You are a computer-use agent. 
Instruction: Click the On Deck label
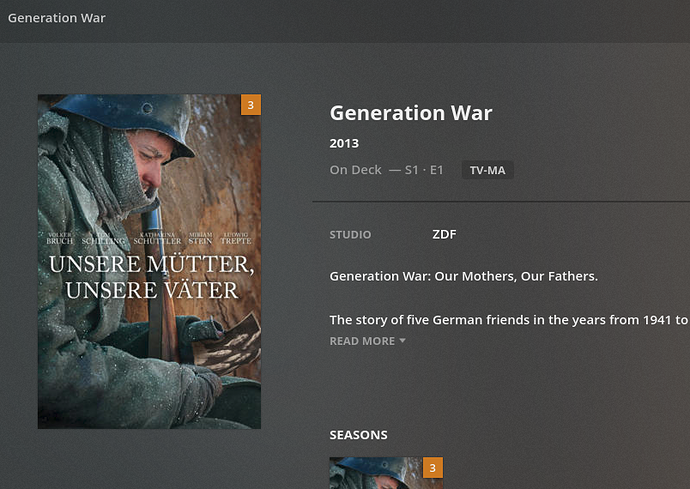click(x=356, y=170)
